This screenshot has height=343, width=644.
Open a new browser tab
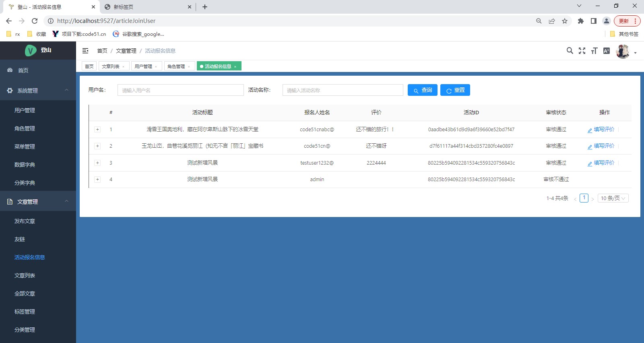point(205,7)
